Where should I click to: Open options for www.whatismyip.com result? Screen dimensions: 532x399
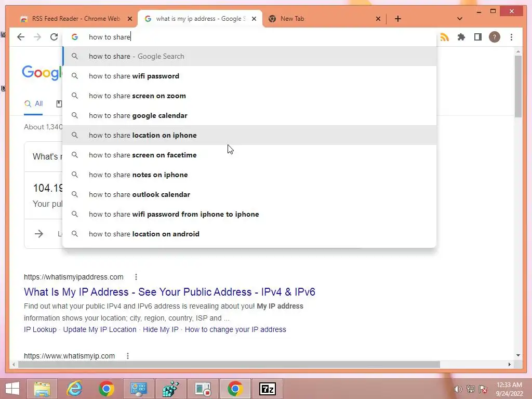pyautogui.click(x=128, y=356)
